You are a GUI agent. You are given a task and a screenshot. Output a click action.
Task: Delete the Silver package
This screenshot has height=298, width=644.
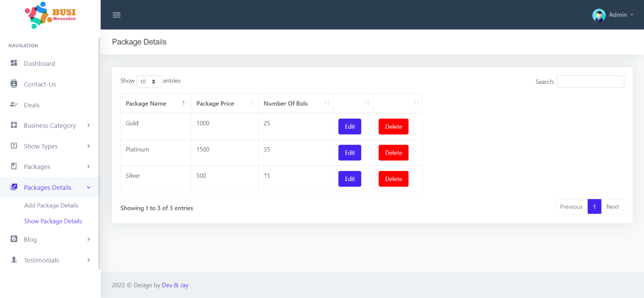393,179
